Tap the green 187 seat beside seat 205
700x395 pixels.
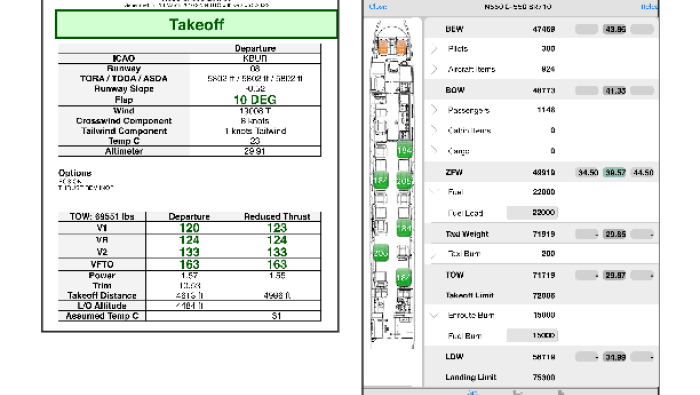(x=381, y=180)
